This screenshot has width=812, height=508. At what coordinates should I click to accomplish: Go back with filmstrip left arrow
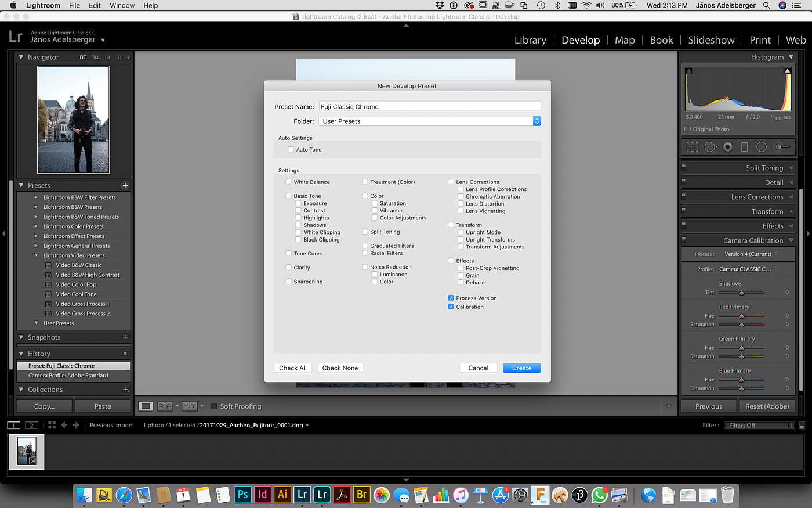click(x=64, y=425)
